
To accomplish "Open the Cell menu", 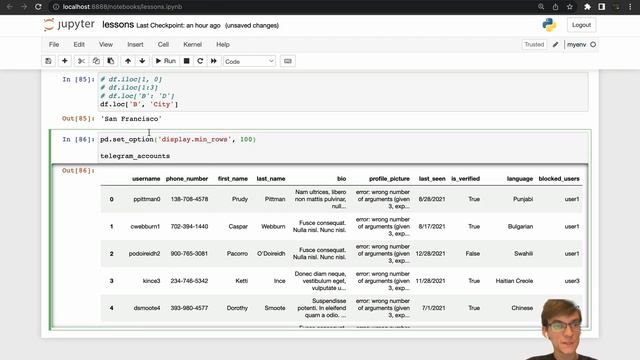I will point(163,44).
